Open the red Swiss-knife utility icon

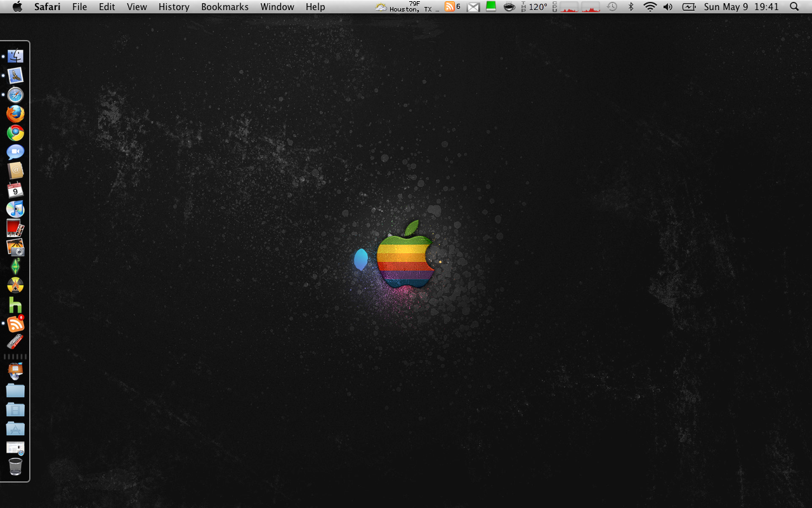[15, 342]
